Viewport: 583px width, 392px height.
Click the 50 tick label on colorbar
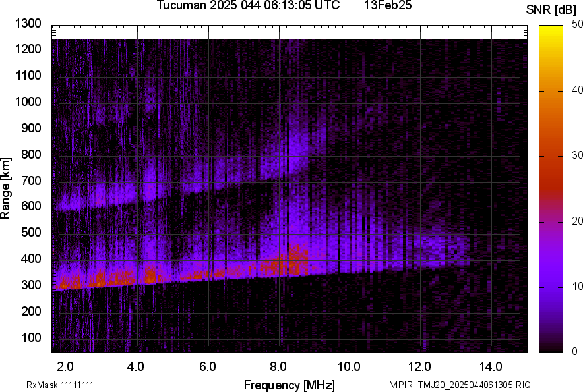click(578, 24)
